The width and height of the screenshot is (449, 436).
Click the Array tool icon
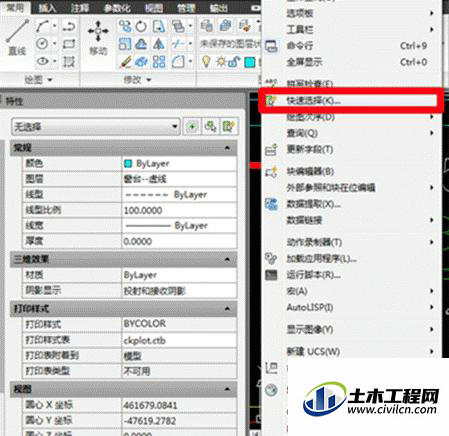click(159, 61)
